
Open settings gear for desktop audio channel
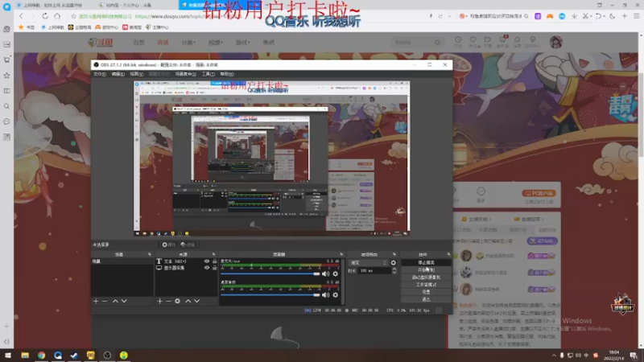tap(336, 294)
